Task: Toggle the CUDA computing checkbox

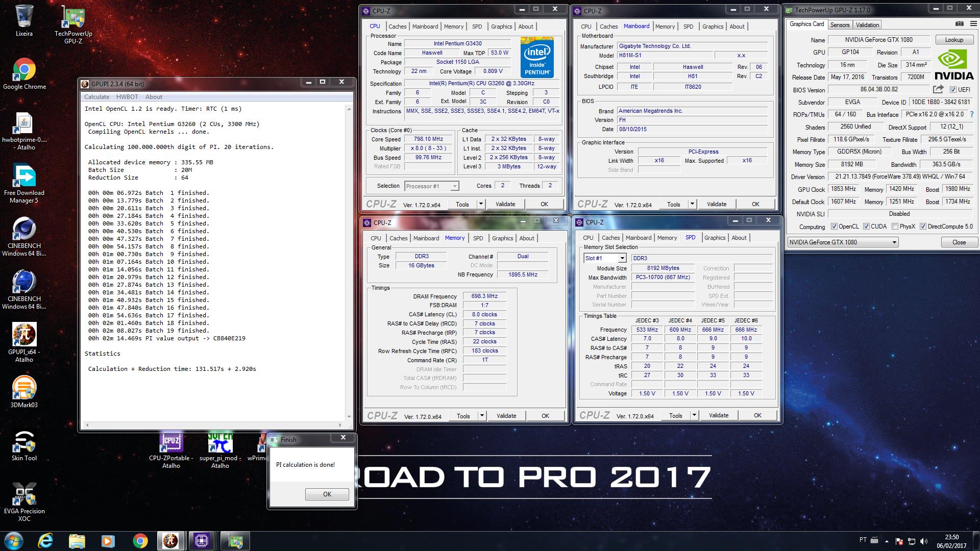Action: (866, 227)
